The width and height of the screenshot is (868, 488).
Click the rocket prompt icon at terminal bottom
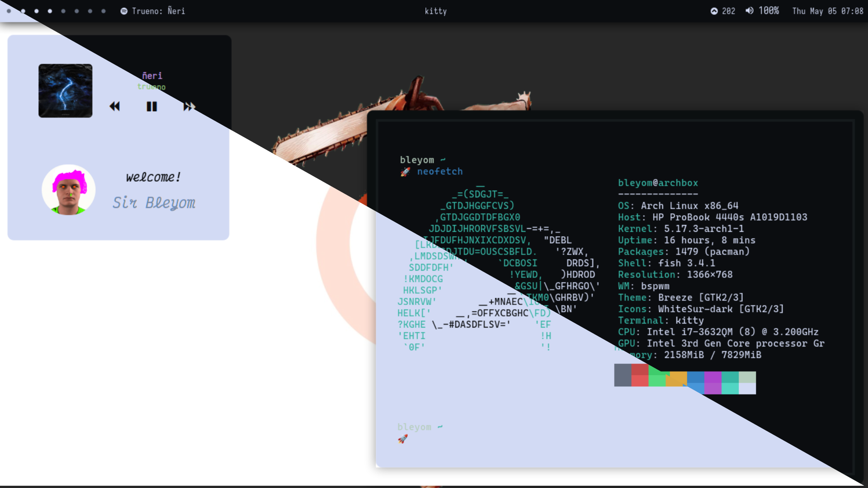coord(402,439)
